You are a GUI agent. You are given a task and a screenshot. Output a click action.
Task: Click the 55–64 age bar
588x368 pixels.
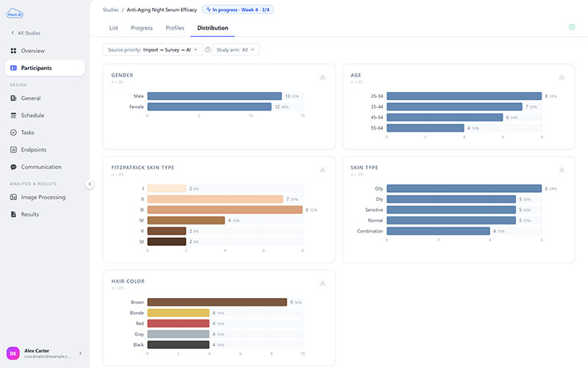426,128
